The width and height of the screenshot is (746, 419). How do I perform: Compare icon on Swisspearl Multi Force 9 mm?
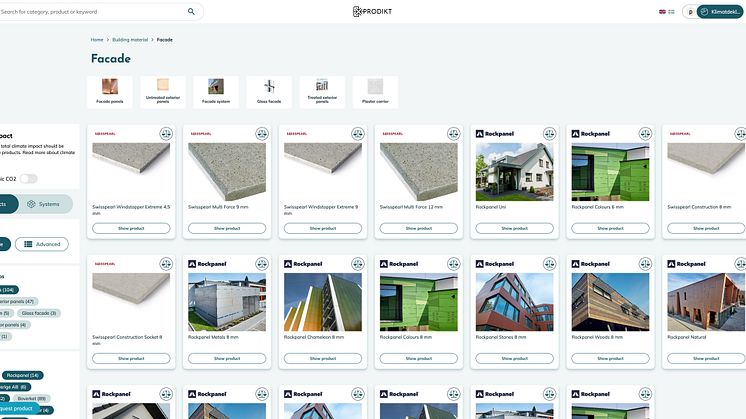[x=262, y=134]
